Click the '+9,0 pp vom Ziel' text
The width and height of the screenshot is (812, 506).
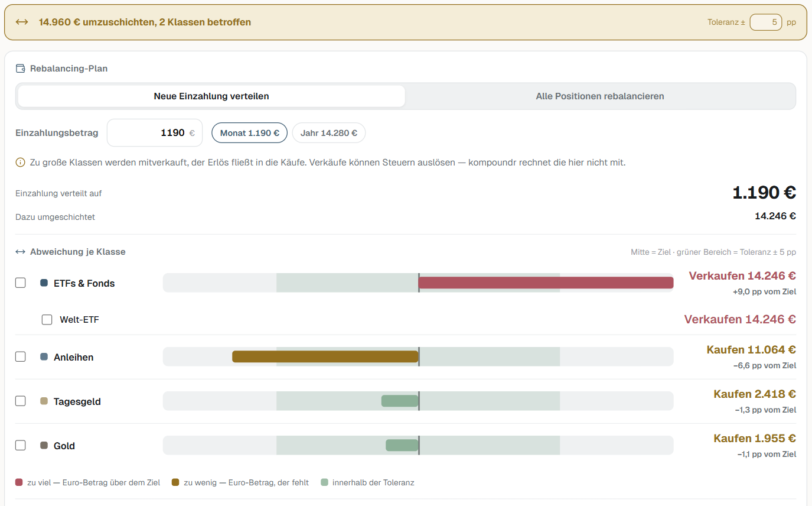point(765,292)
